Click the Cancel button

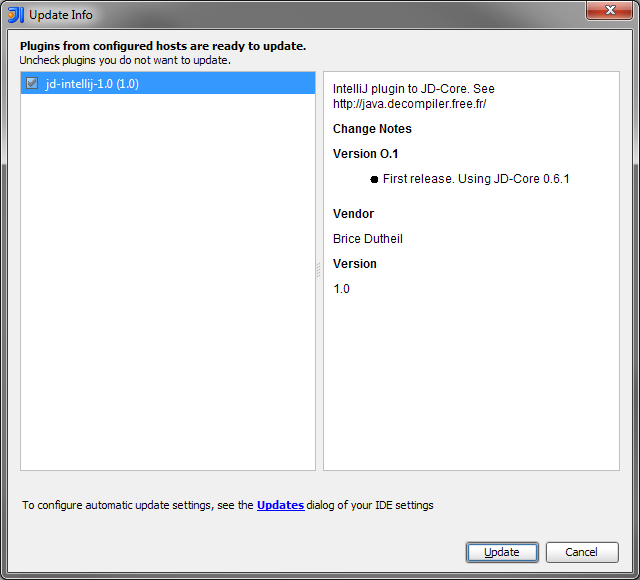click(582, 552)
